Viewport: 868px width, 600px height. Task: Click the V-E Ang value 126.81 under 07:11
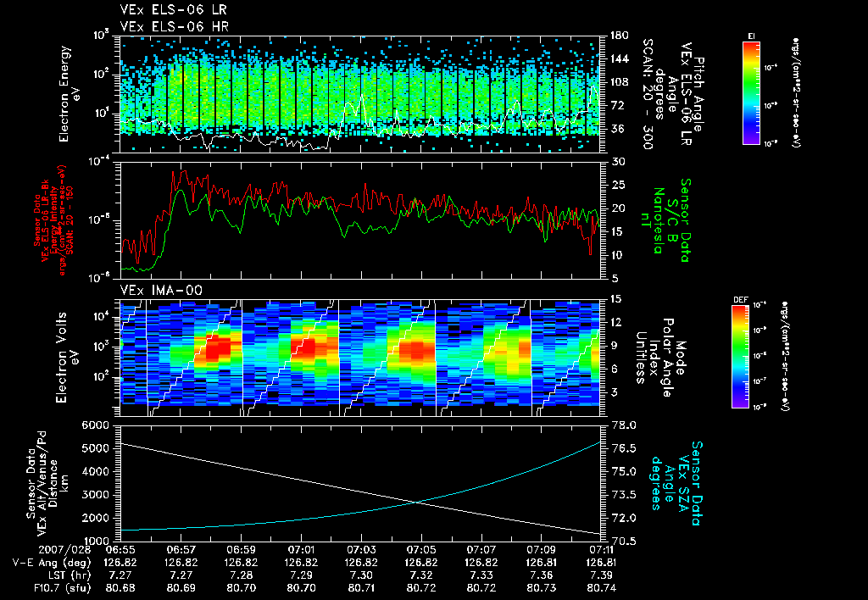pos(602,563)
